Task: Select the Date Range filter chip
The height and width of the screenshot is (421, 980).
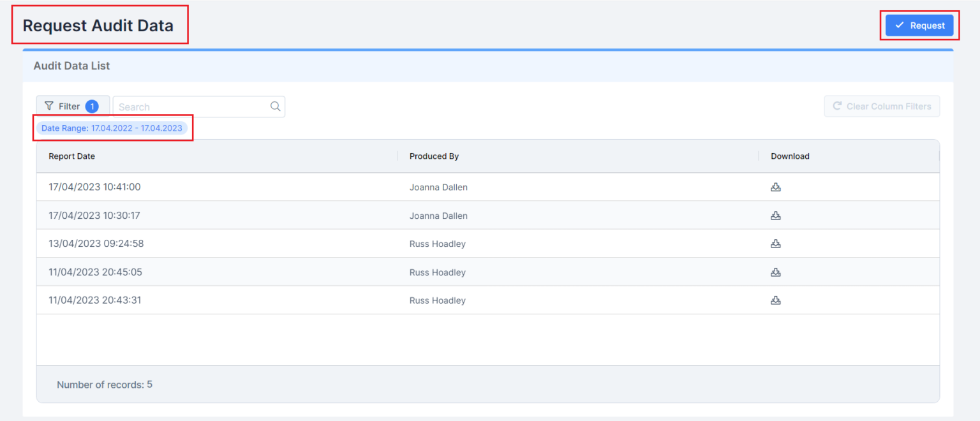Action: click(x=113, y=128)
